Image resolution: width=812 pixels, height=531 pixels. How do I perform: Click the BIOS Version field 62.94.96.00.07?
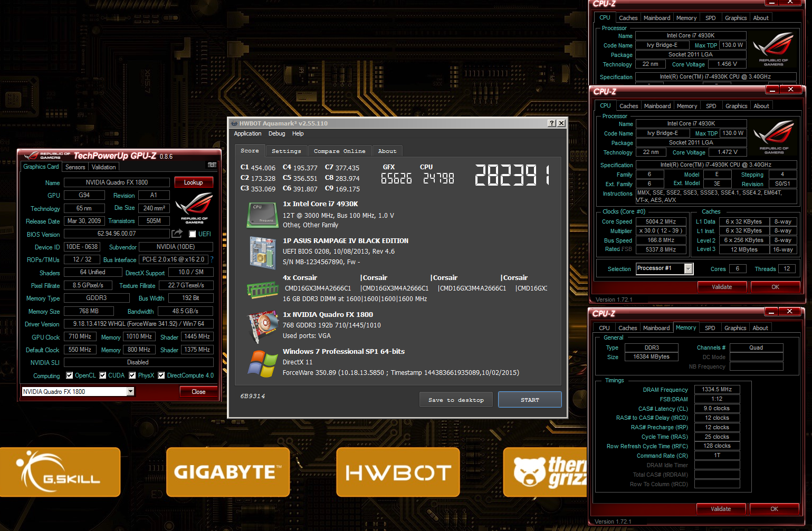pos(117,234)
